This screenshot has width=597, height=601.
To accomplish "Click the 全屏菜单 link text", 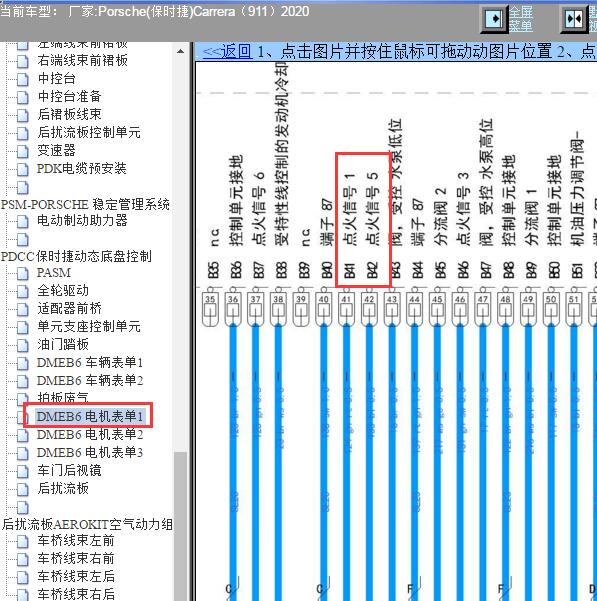I will [521, 19].
